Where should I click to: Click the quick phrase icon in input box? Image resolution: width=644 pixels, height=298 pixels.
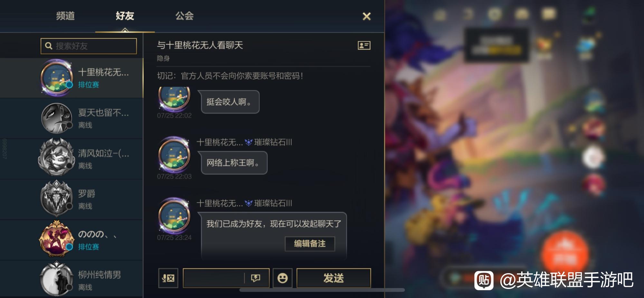[256, 278]
